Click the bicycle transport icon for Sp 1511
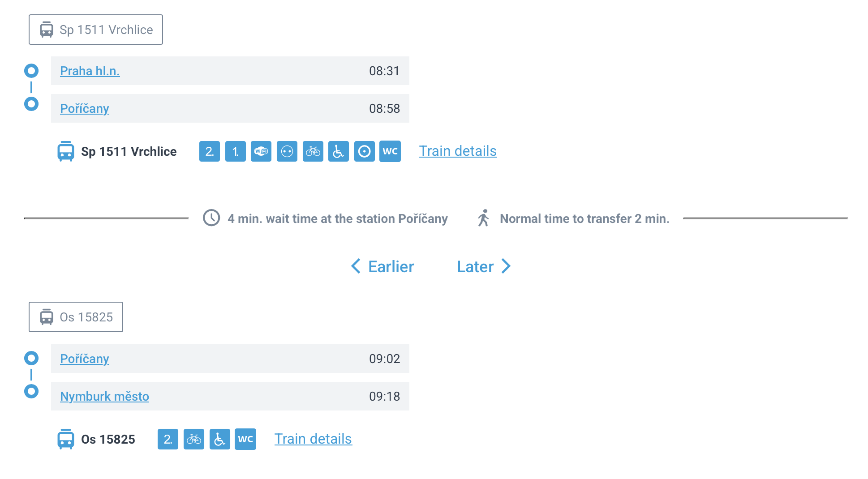 313,151
